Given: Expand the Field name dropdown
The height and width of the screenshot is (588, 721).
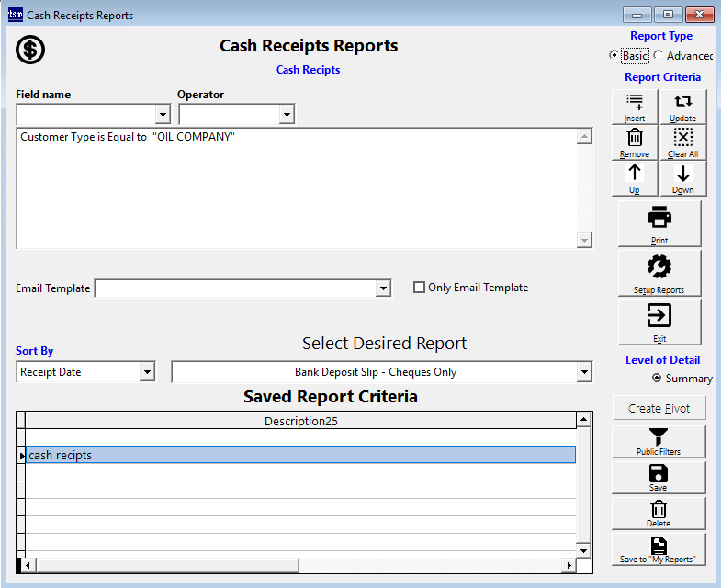Looking at the screenshot, I should (163, 115).
